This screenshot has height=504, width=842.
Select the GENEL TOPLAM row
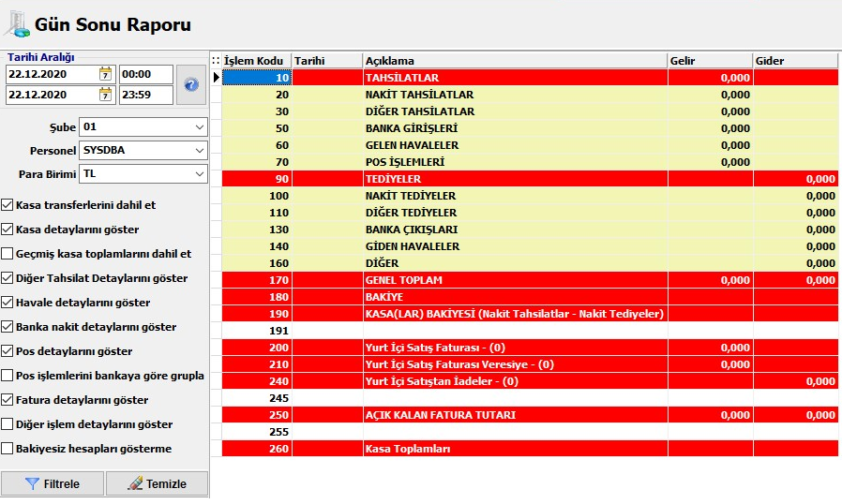(x=530, y=280)
